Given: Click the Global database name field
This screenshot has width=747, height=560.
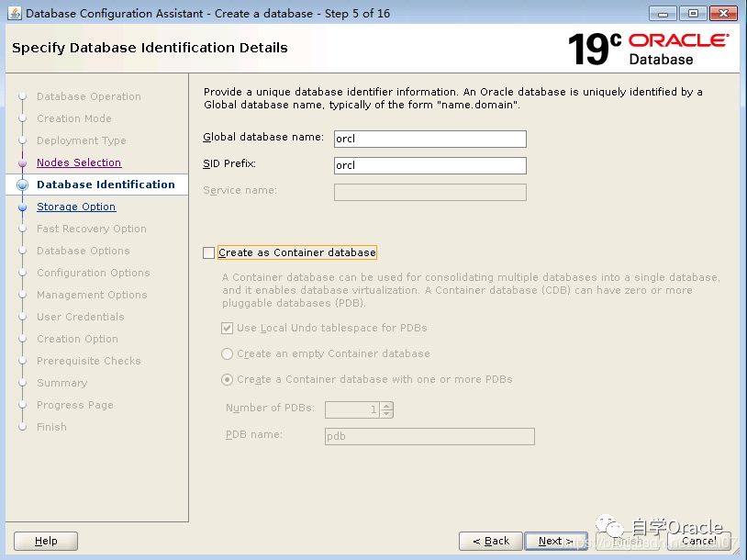Looking at the screenshot, I should [x=429, y=139].
